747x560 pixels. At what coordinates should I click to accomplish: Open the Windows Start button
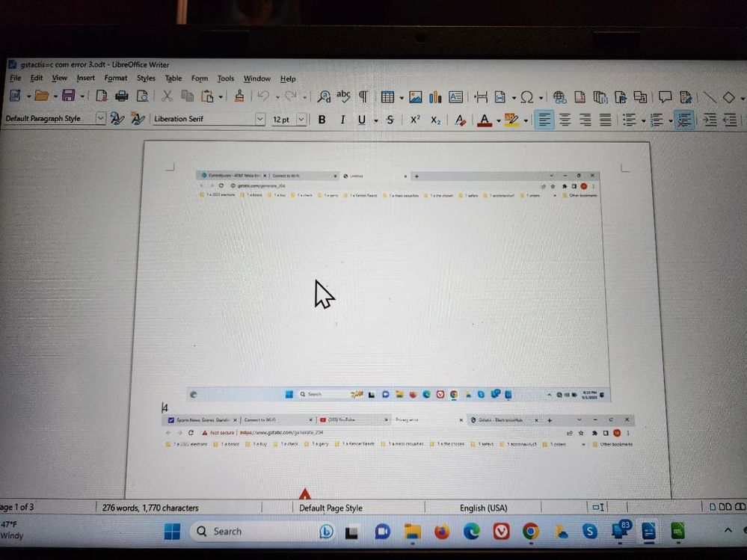point(172,532)
